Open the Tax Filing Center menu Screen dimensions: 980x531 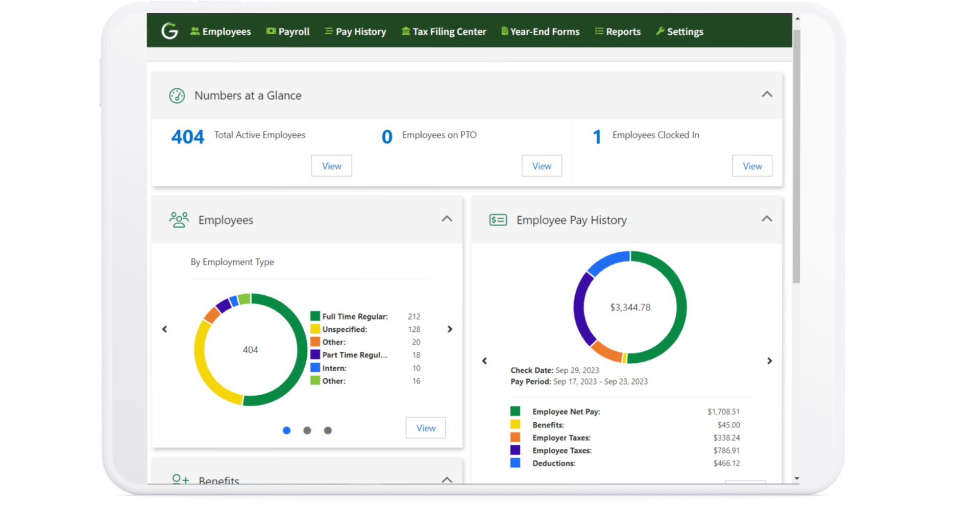[x=444, y=32]
